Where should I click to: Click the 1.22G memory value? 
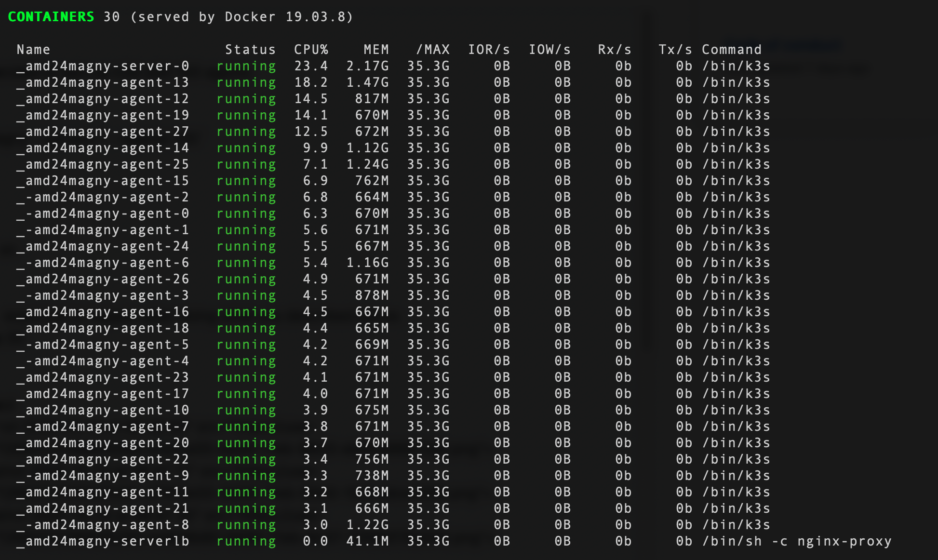(368, 525)
